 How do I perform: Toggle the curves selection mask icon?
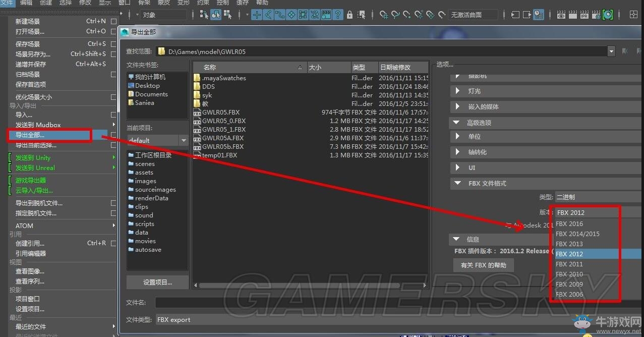pyautogui.click(x=280, y=15)
